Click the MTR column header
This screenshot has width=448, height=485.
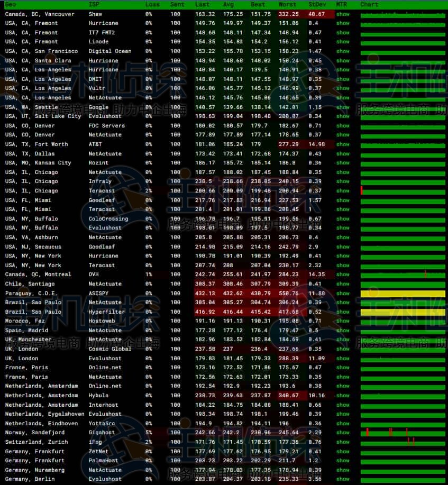pyautogui.click(x=342, y=5)
